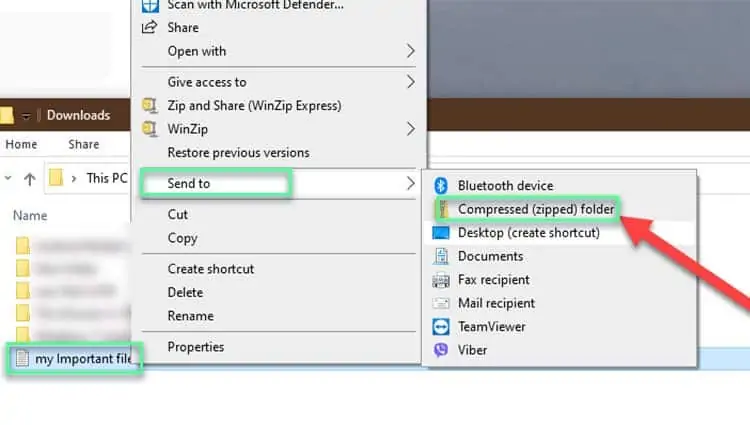Click the Desktop shortcut icon
Screen dimensions: 750x425
pyautogui.click(x=441, y=233)
